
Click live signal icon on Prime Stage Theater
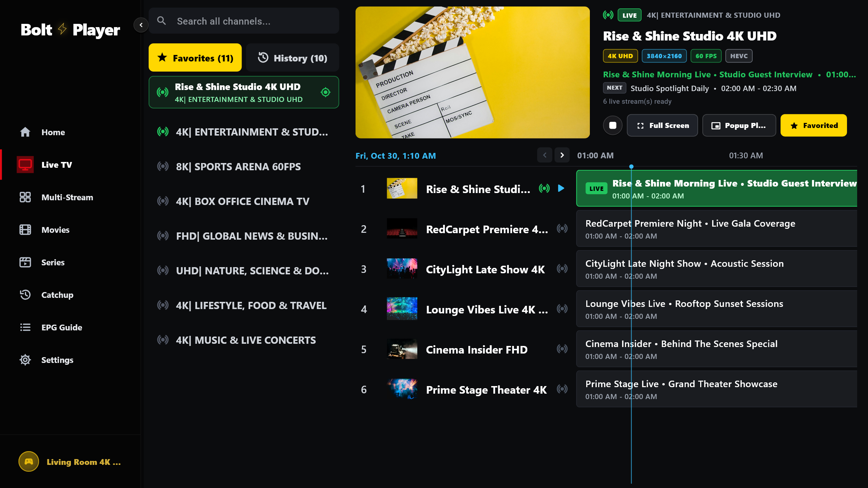coord(562,389)
